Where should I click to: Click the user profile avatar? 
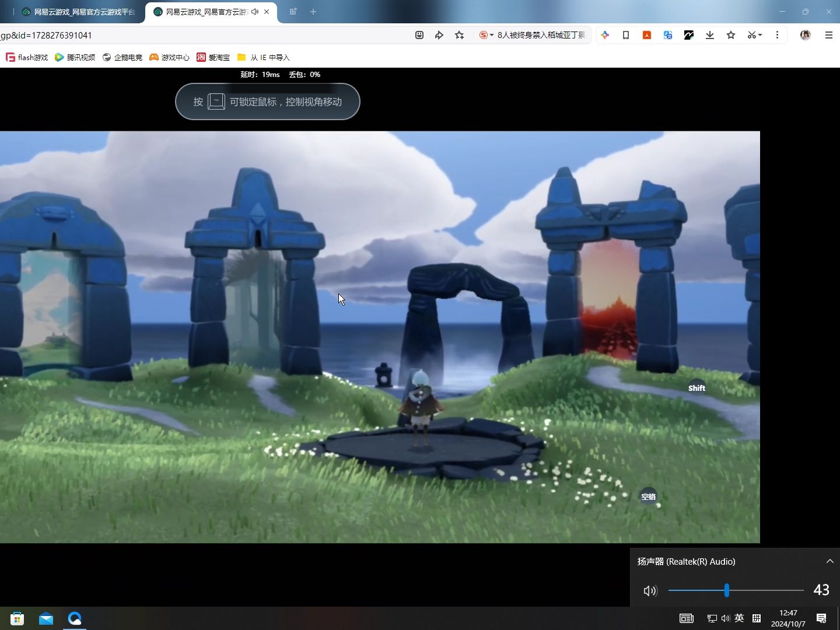[806, 35]
